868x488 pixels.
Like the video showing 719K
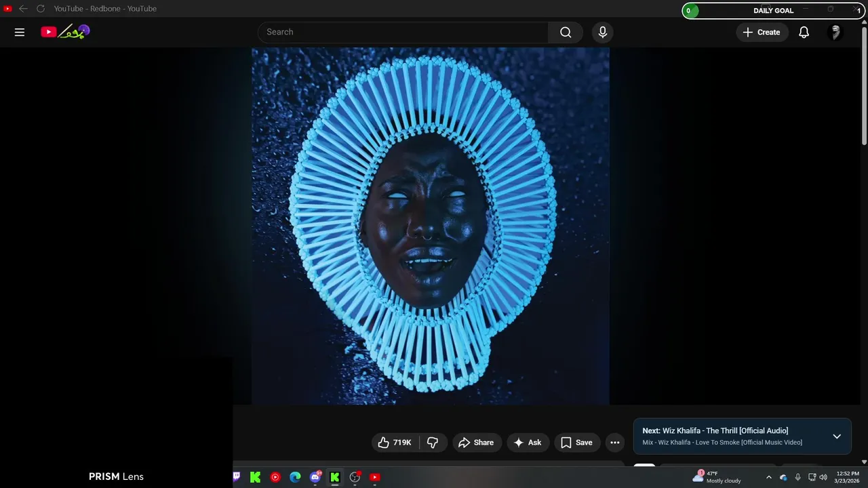[x=395, y=443]
